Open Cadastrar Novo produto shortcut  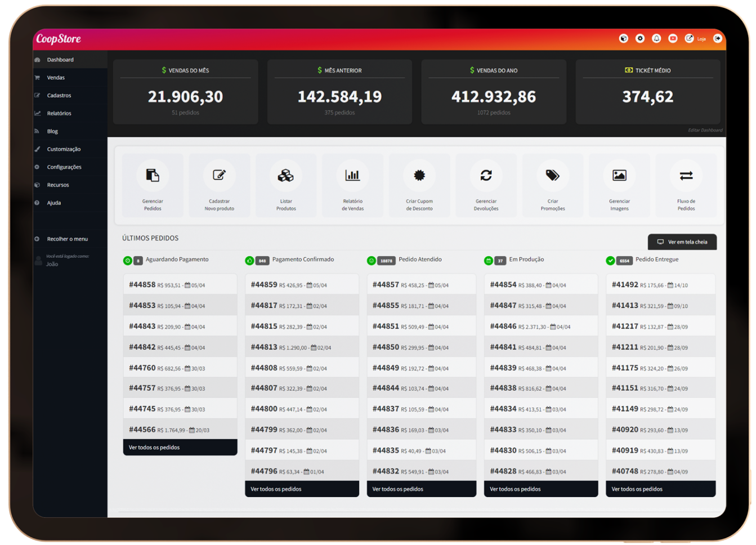(x=219, y=185)
